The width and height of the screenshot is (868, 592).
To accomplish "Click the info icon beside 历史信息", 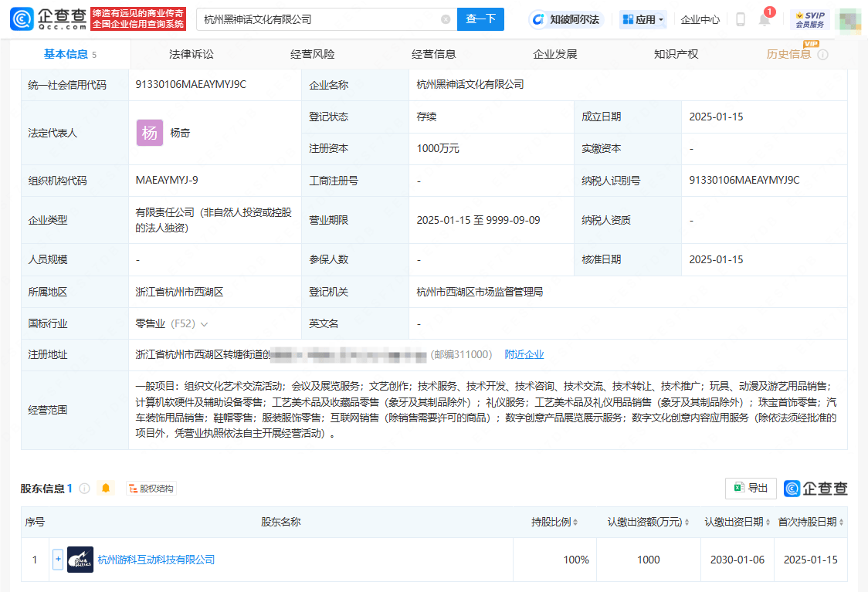I will [823, 54].
